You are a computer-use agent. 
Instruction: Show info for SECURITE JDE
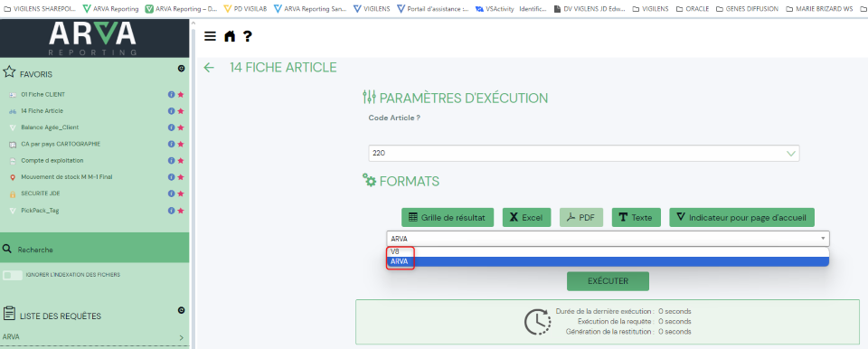point(171,193)
